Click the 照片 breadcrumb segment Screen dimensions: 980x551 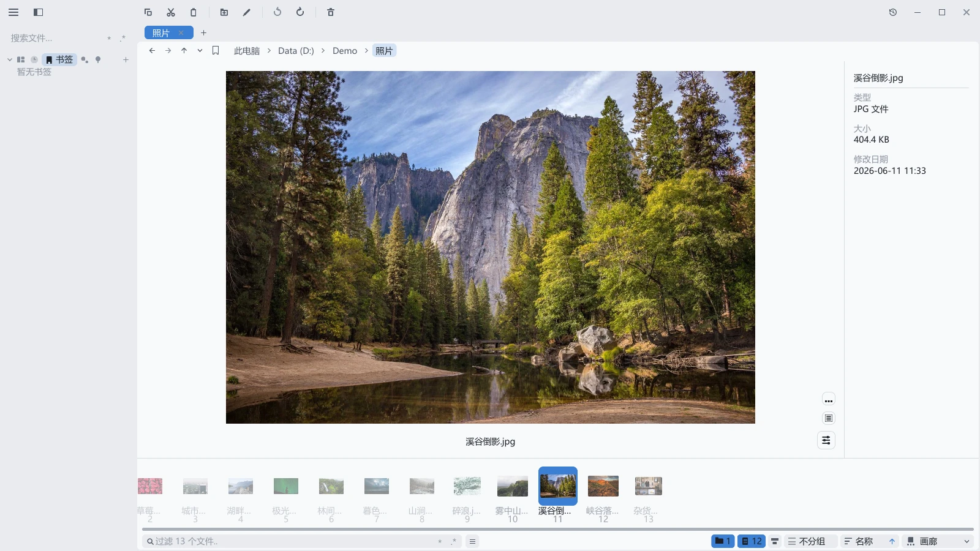click(x=384, y=51)
